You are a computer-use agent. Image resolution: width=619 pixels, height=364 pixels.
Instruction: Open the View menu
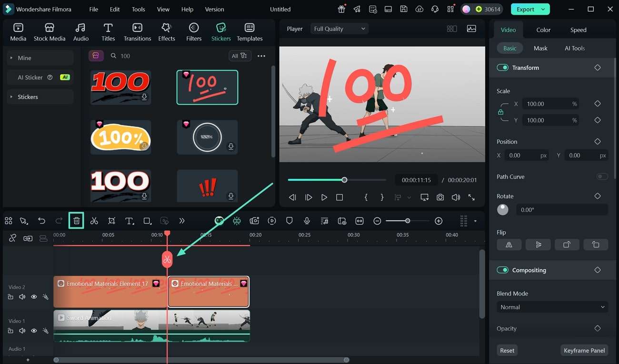pos(163,9)
